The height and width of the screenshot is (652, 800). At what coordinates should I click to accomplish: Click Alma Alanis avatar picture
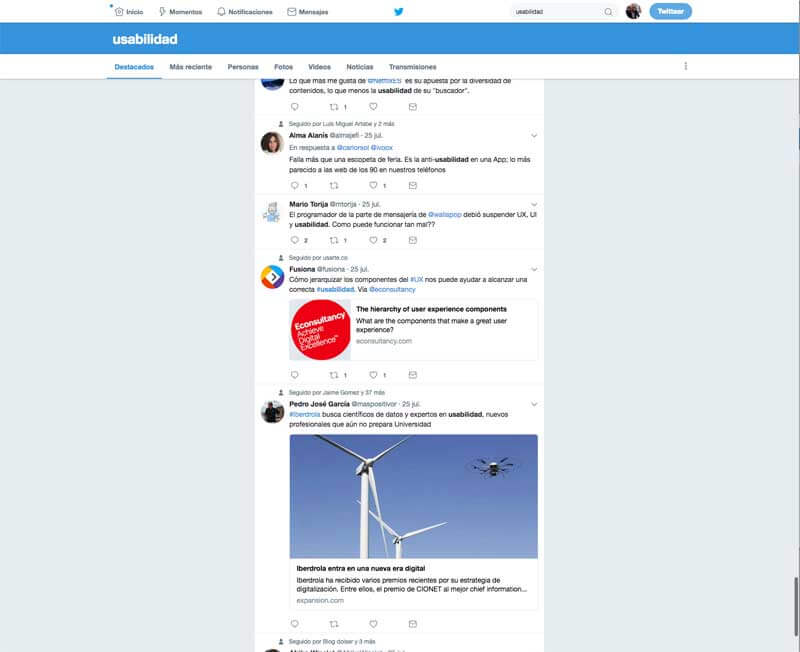tap(272, 142)
